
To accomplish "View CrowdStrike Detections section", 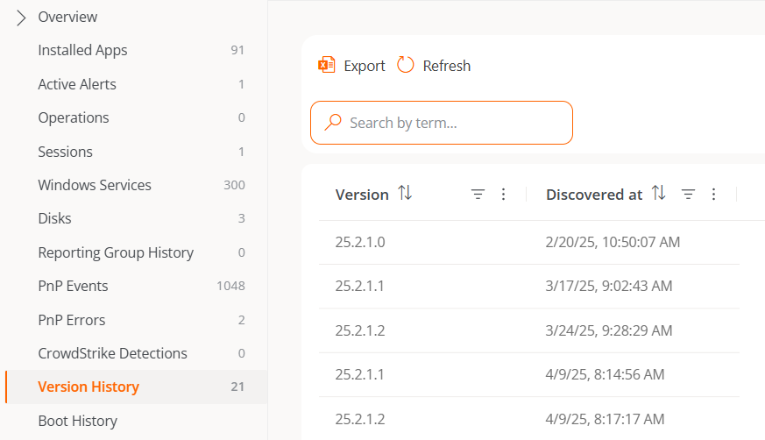I will (112, 353).
